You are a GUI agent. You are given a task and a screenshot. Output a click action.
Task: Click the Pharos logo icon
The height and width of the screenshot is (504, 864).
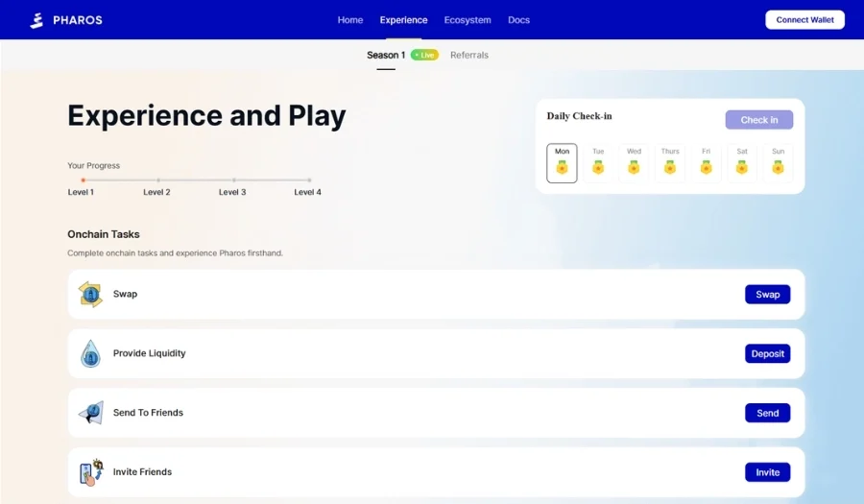click(36, 20)
